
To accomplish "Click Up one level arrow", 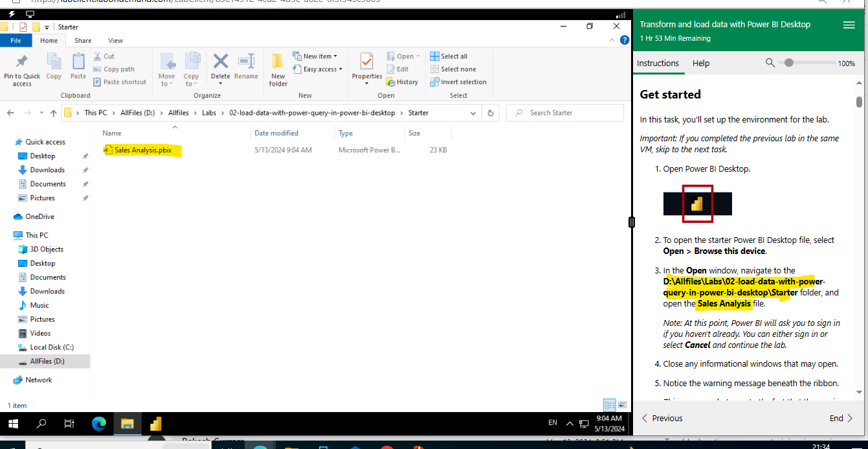I will point(53,113).
